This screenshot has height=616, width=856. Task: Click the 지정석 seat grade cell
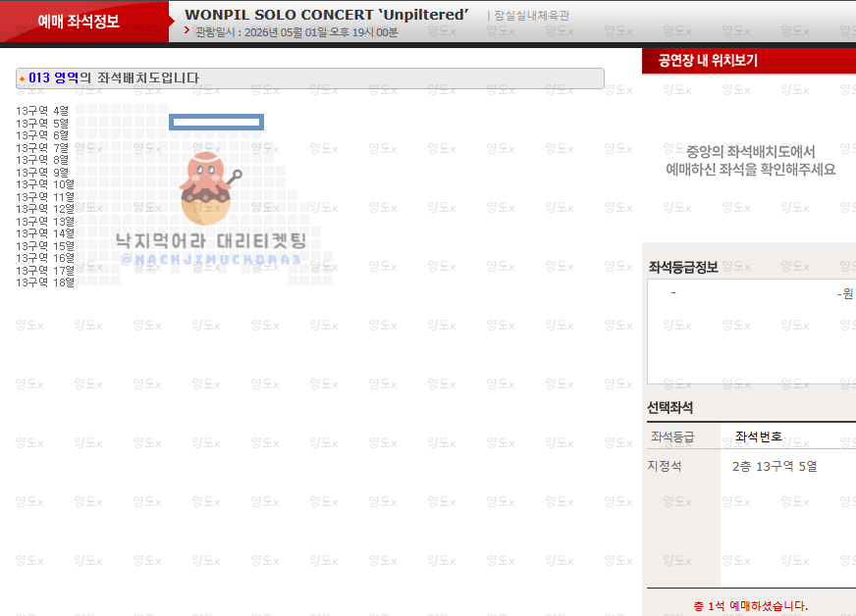coord(665,466)
